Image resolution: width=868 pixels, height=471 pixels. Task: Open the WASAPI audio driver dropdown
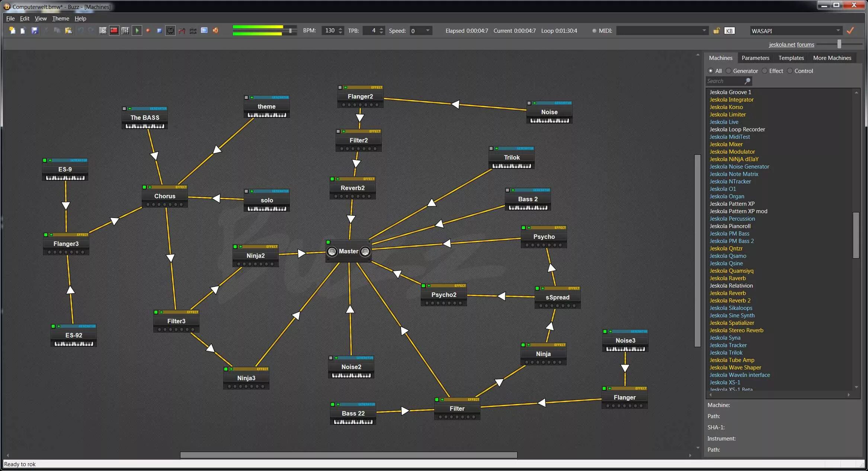[838, 31]
